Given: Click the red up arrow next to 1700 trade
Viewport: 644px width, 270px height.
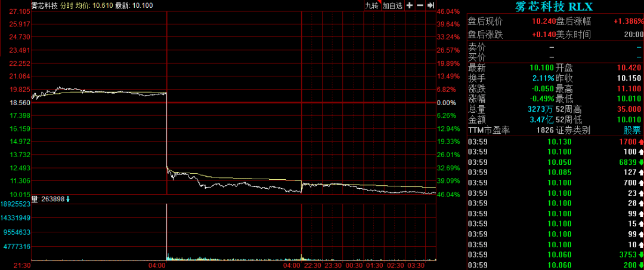Looking at the screenshot, I should 640,143.
